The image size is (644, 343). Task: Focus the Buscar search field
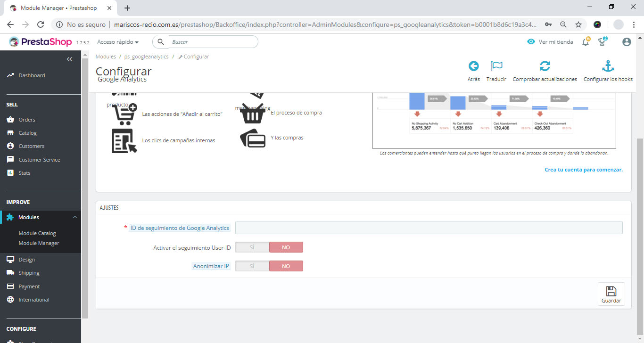pyautogui.click(x=212, y=42)
